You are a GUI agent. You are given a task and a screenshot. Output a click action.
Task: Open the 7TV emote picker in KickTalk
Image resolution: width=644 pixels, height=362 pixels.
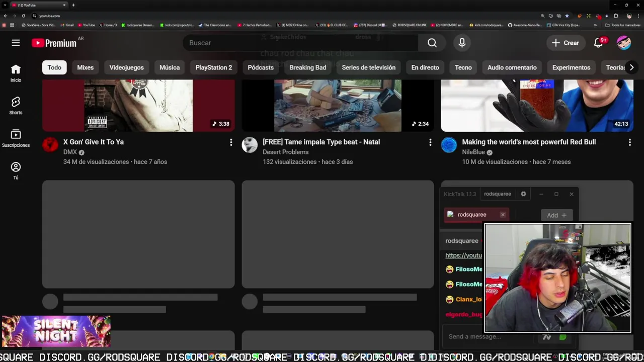(x=547, y=337)
